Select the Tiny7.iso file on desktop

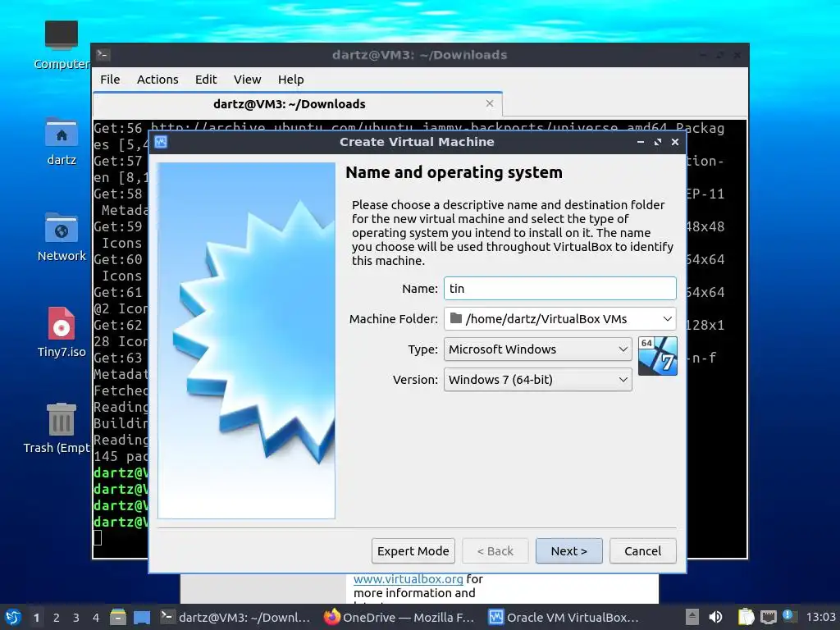click(61, 332)
